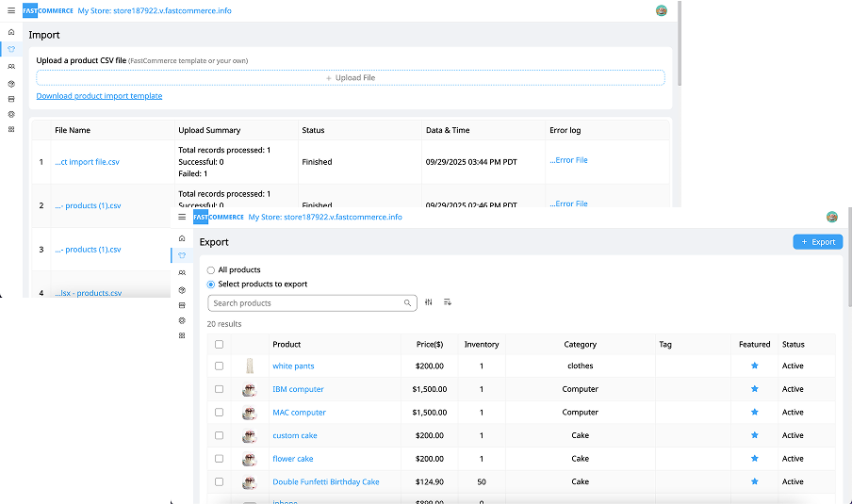Viewport: 852px width, 504px height.
Task: Click the Upload File dropzone
Action: pyautogui.click(x=350, y=78)
